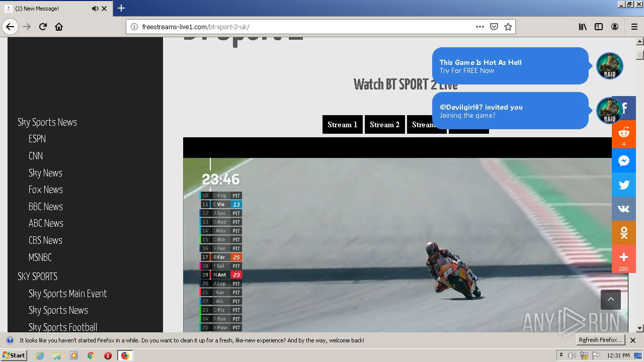Click the live video player

tap(405, 235)
